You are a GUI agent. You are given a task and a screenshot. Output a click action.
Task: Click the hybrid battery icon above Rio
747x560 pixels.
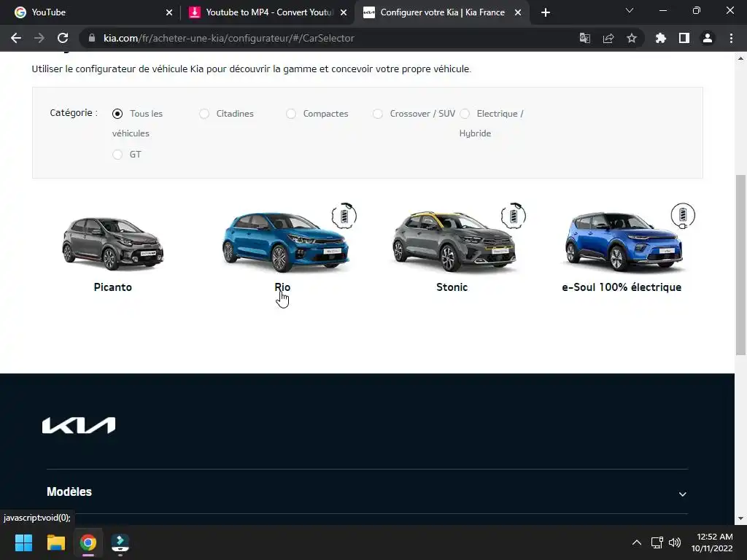click(344, 216)
